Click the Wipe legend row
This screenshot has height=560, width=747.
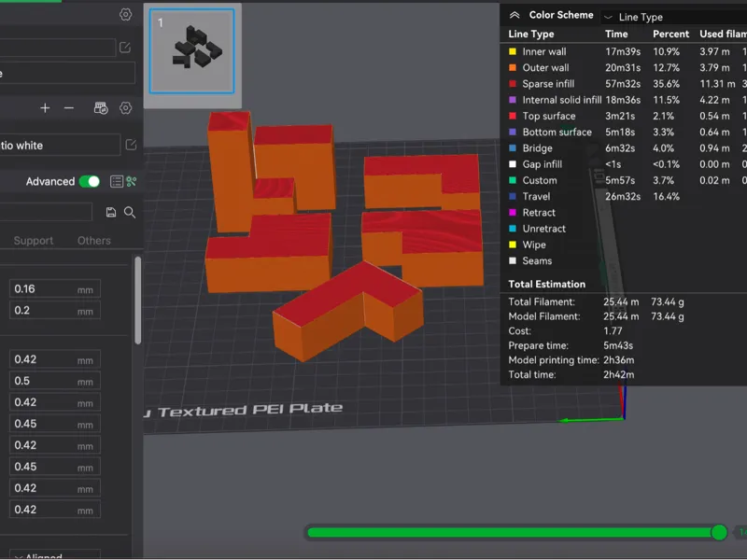624,245
